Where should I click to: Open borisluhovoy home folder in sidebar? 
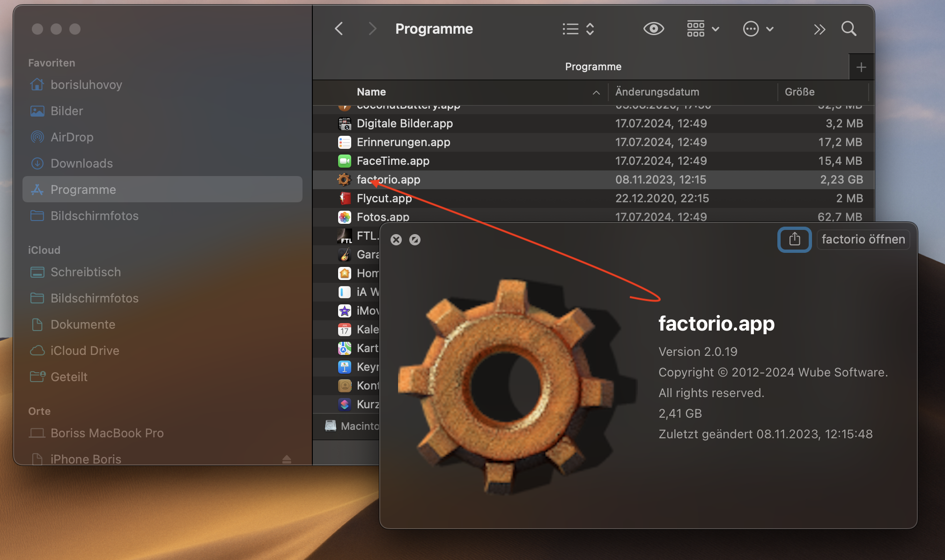click(162, 85)
